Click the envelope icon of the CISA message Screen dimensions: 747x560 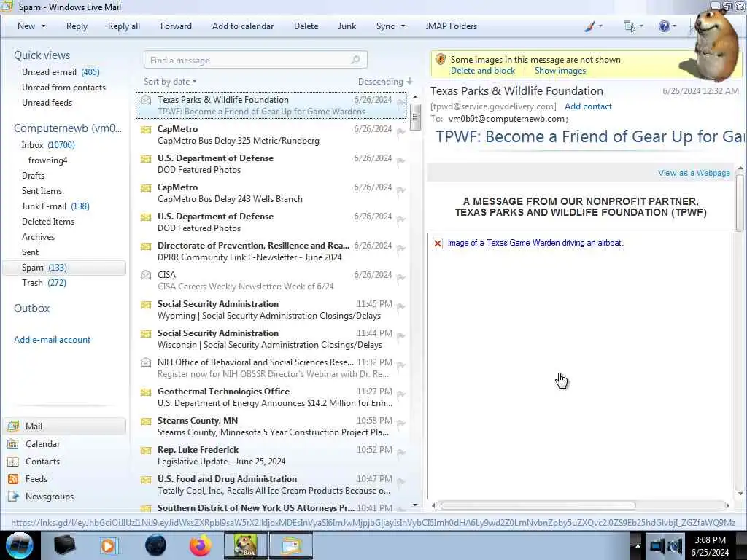(146, 275)
